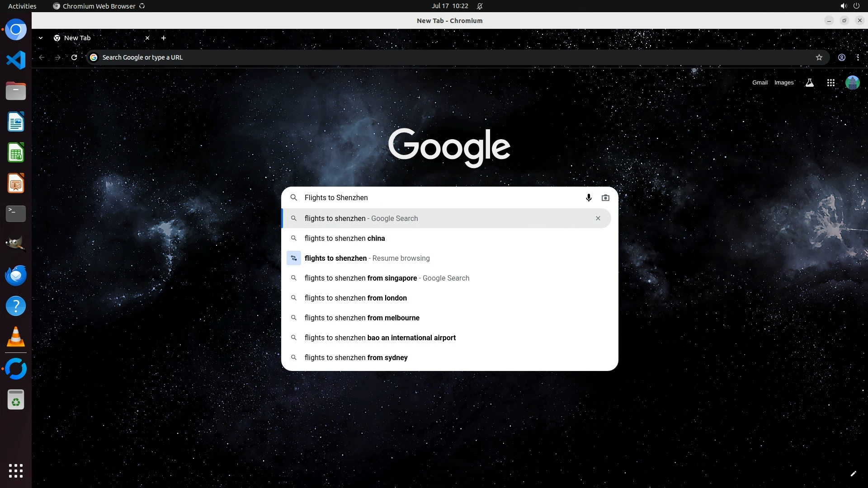Click the voice search microphone icon
This screenshot has height=488, width=868.
pos(589,198)
